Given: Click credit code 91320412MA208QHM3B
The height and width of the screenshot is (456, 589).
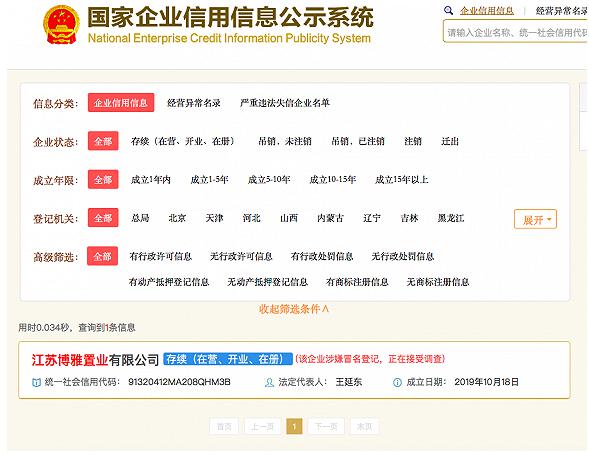Looking at the screenshot, I should click(x=179, y=382).
